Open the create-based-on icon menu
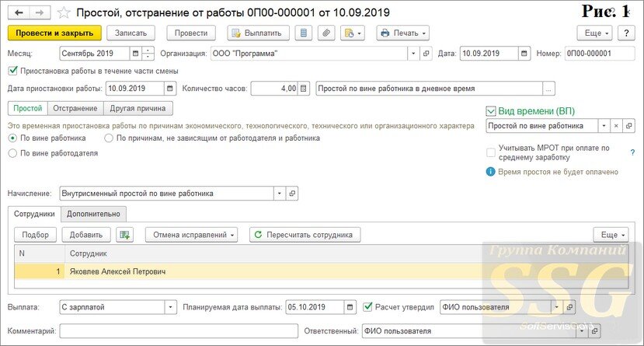This screenshot has width=644, height=346. [353, 33]
